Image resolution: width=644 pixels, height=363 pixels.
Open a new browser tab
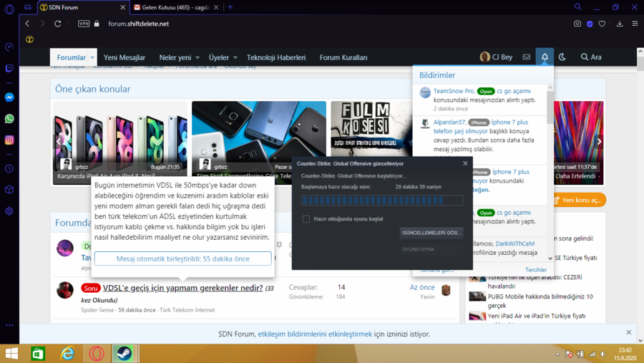click(x=230, y=7)
